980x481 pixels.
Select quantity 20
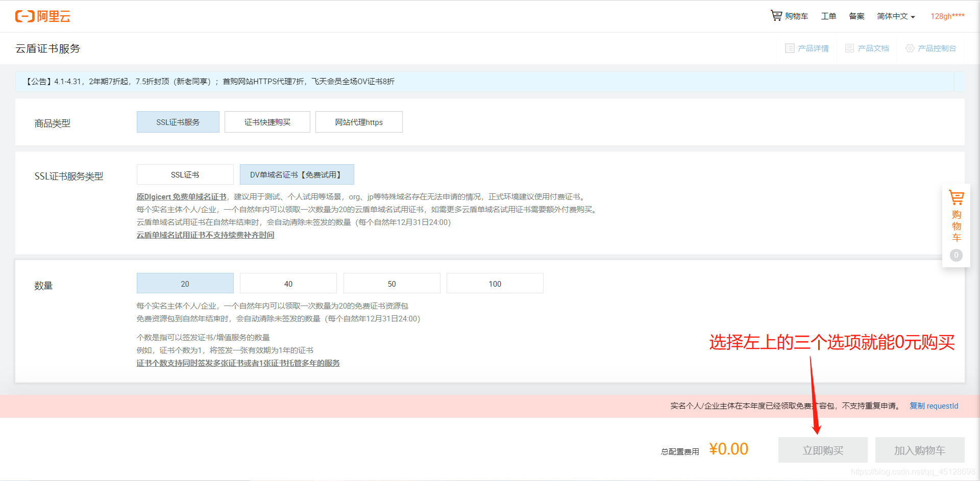[185, 283]
